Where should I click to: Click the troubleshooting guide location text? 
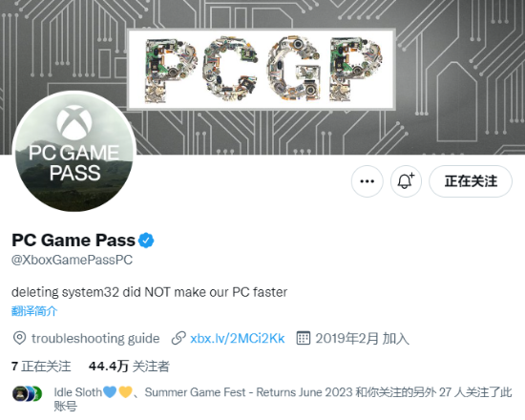[x=95, y=338]
